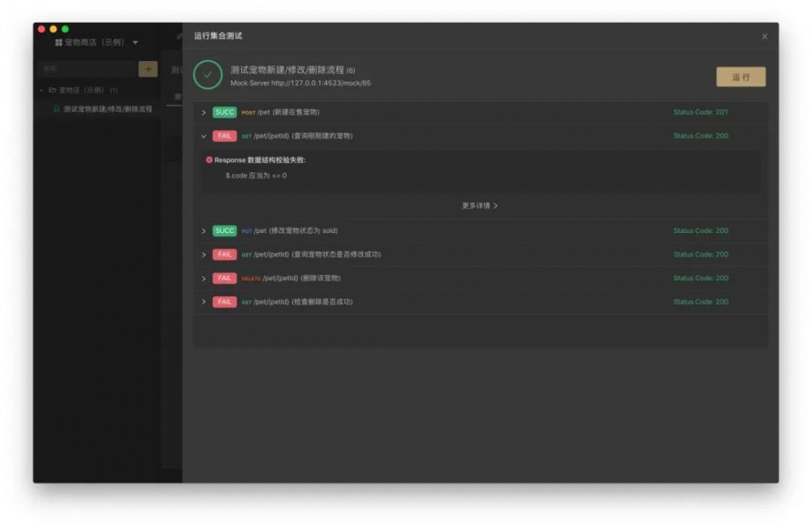This screenshot has width=812, height=527.
Task: Click the search input field in the sidebar
Action: click(89, 70)
